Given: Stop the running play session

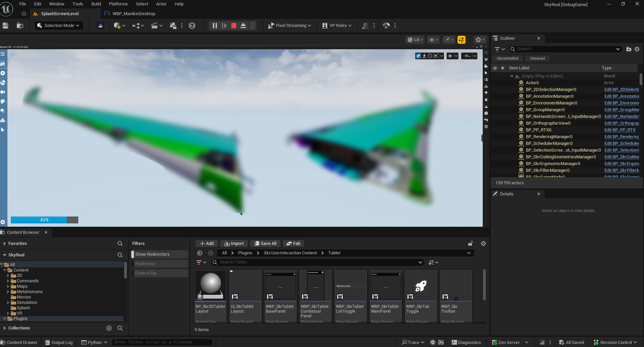Looking at the screenshot, I should pos(233,26).
